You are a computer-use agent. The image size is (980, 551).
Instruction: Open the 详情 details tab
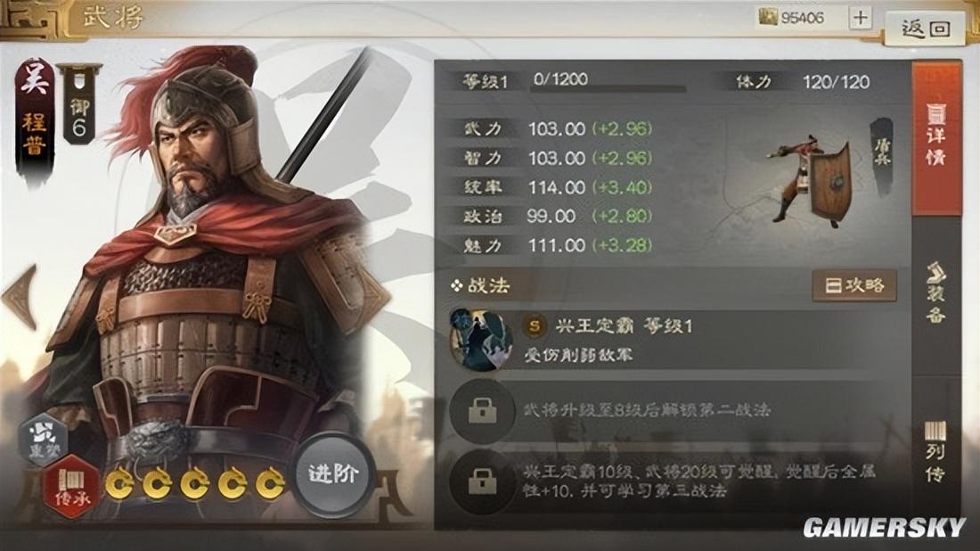(936, 137)
